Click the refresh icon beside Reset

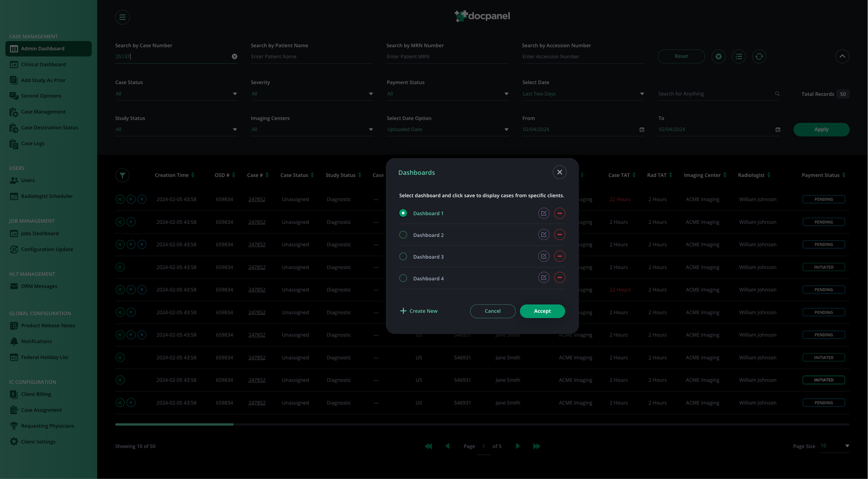coord(759,56)
